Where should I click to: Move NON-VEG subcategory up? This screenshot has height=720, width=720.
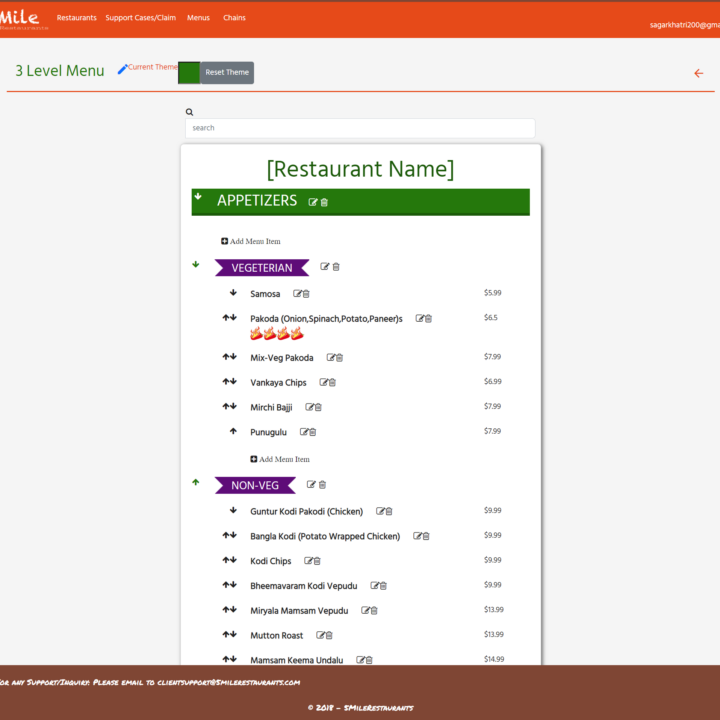(x=196, y=482)
